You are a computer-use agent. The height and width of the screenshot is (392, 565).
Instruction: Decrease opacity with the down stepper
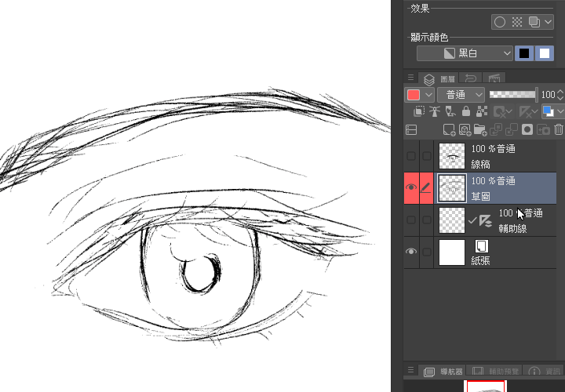(560, 98)
